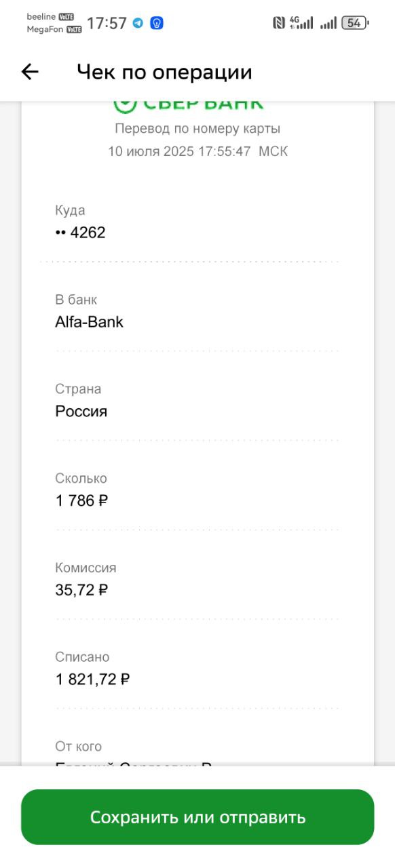Tap the second SIM signal icon

pyautogui.click(x=328, y=24)
